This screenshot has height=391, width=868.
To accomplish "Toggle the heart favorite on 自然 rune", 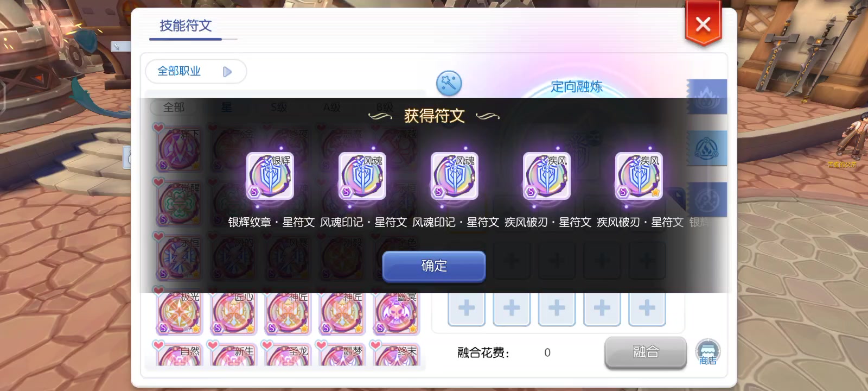I will tap(158, 345).
